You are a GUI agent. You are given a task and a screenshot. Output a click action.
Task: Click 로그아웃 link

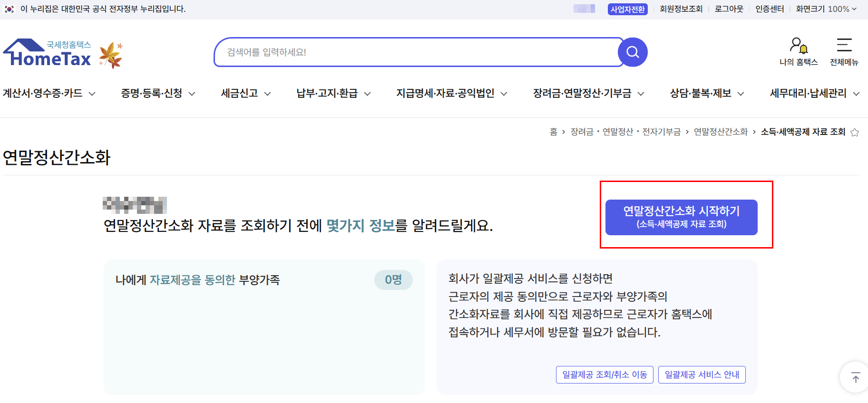click(x=729, y=9)
